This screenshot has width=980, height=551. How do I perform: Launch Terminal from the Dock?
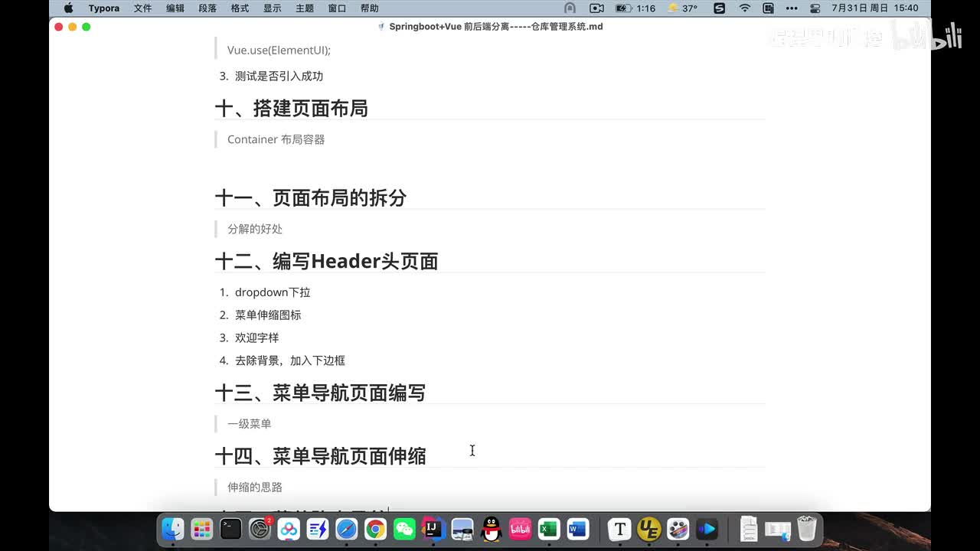click(230, 529)
